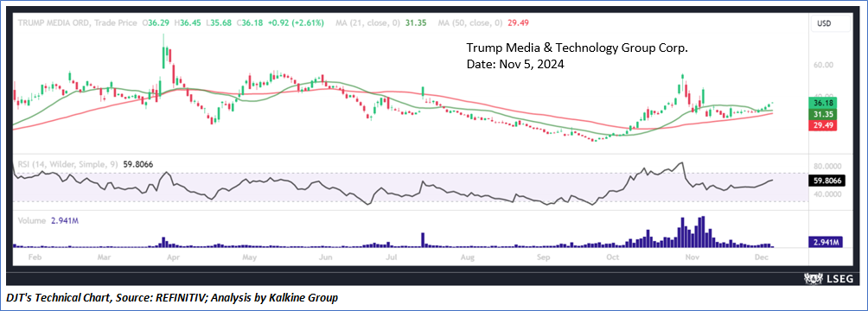Image resolution: width=868 pixels, height=311 pixels.
Task: Click the TRUMP MEDIA ORD symbol label
Action: 54,23
